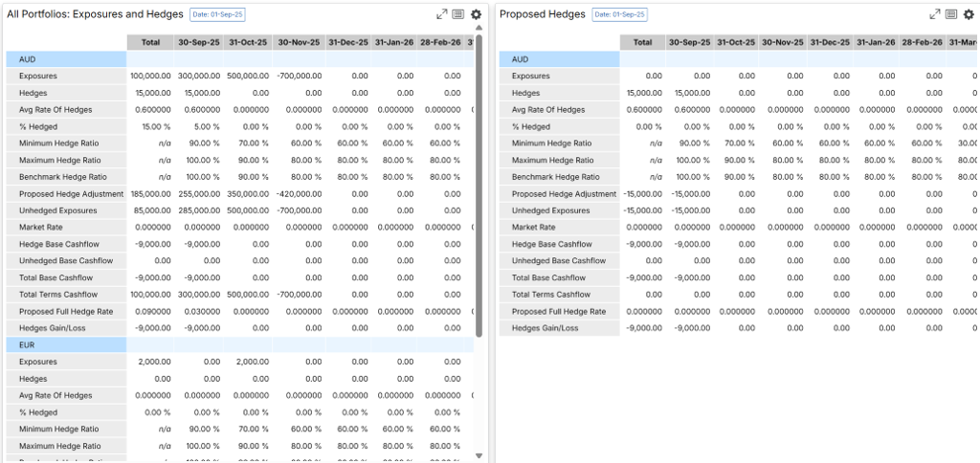Click Unhedged Exposures label in Proposed Hedges
Screen dimensions: 980x463
click(x=550, y=210)
